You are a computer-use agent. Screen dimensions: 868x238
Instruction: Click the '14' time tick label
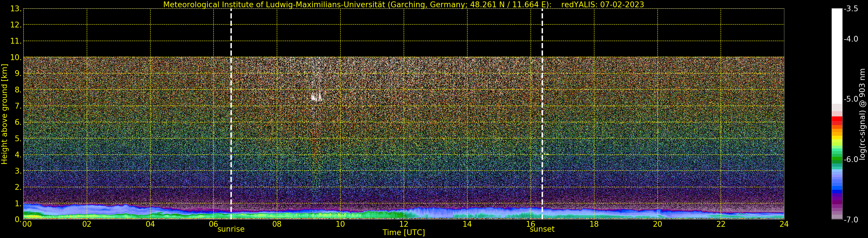point(467,224)
